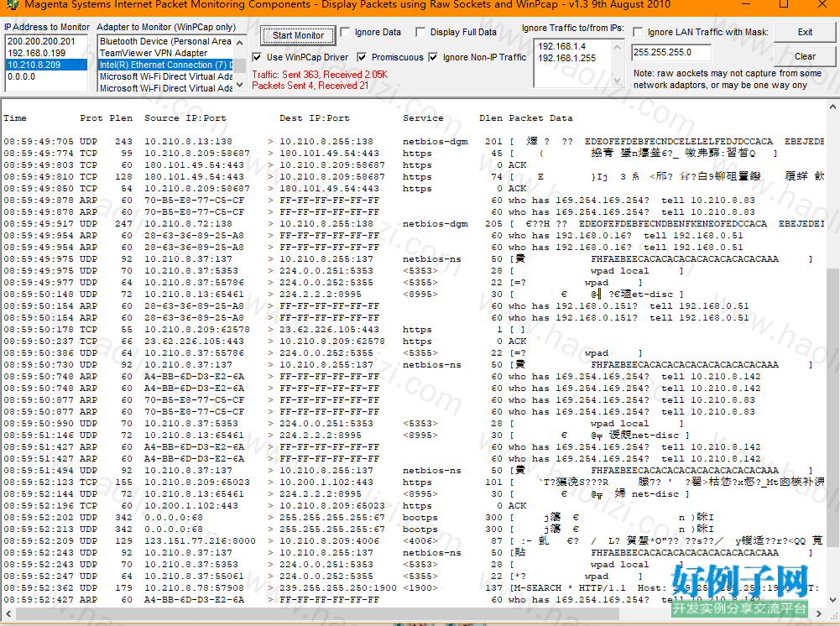Click the Magenta Systems title bar icon
The height and width of the screenshot is (626, 840).
click(x=11, y=5)
